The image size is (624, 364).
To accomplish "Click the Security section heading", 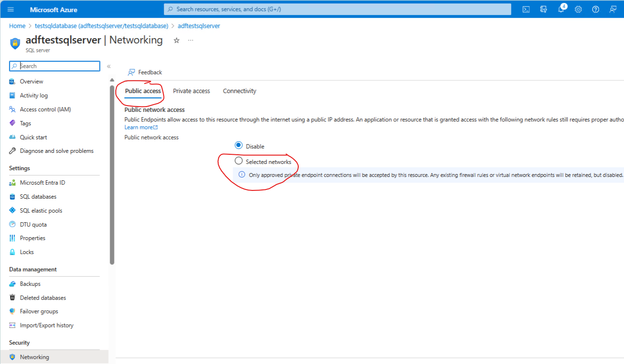I will [x=19, y=343].
